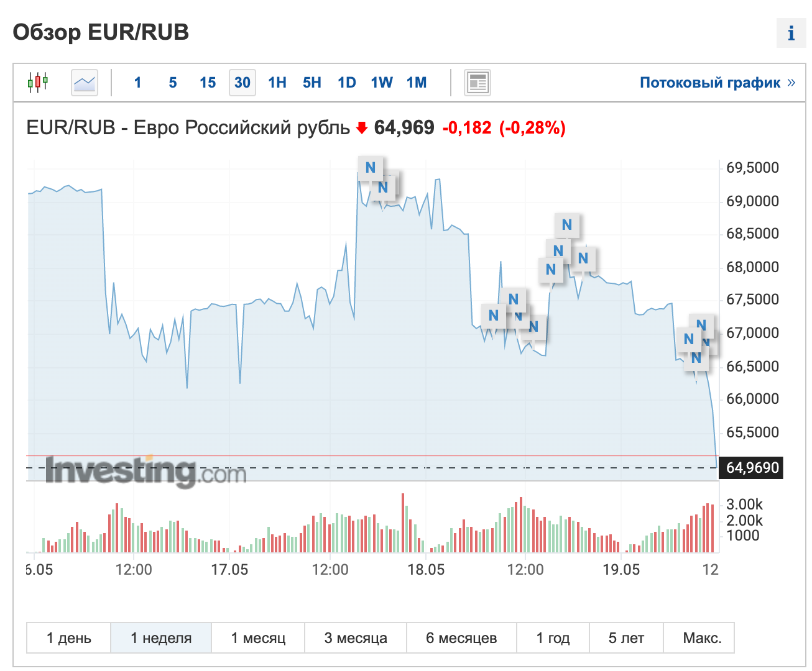Switch to candlestick chart type
Viewport: 812px width, 671px height.
tap(37, 82)
